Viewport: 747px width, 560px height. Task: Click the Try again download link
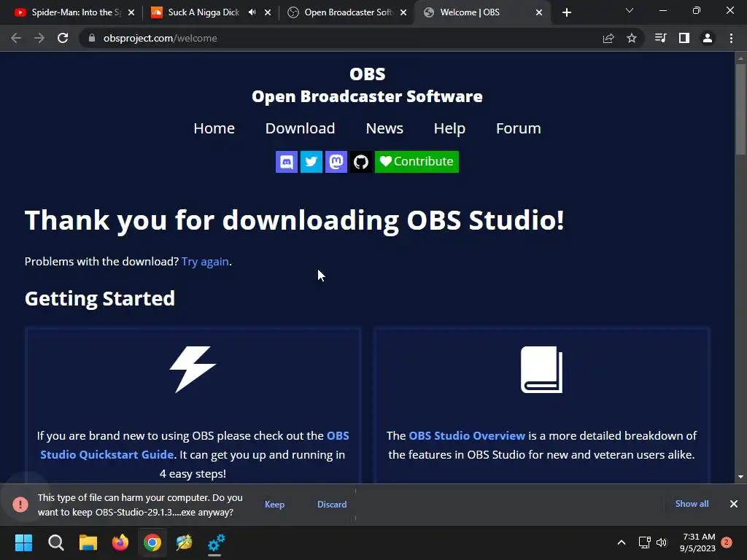coord(205,262)
